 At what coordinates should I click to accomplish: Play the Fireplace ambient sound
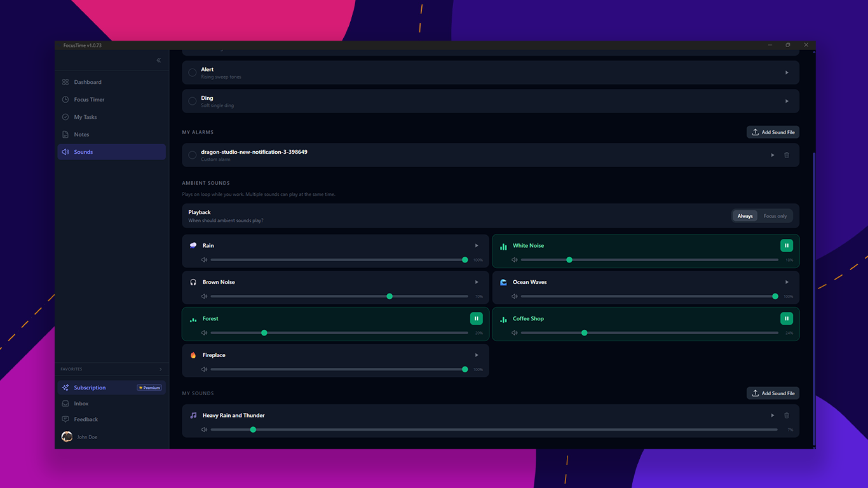[477, 355]
